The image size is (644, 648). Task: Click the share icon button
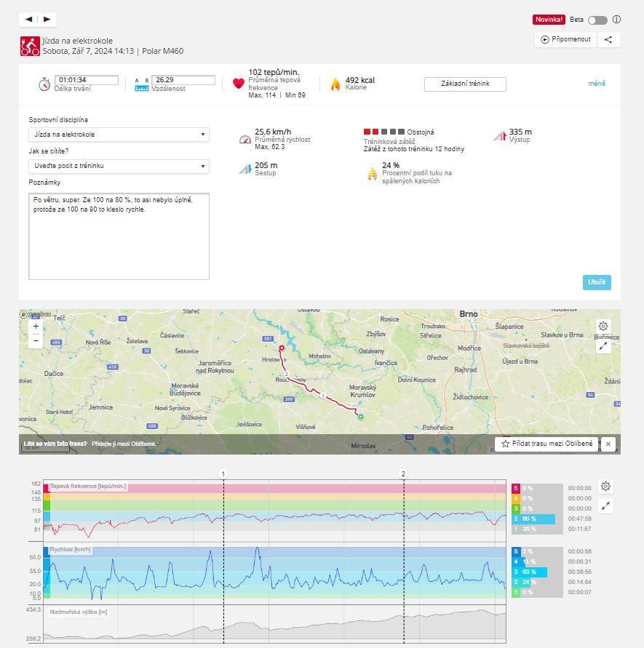click(609, 40)
